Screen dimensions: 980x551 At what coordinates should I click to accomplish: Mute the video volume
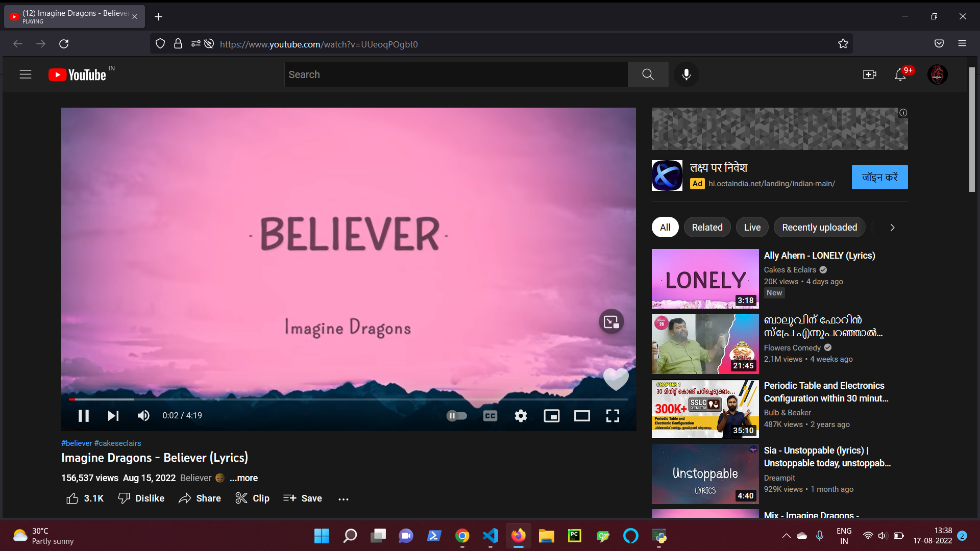[x=143, y=416]
